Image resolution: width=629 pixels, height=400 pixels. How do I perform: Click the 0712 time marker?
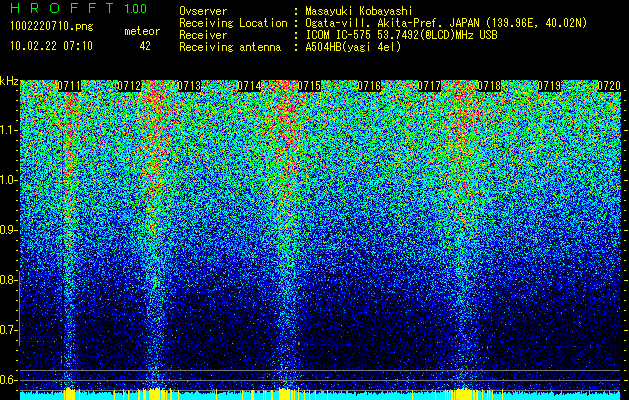[x=129, y=86]
